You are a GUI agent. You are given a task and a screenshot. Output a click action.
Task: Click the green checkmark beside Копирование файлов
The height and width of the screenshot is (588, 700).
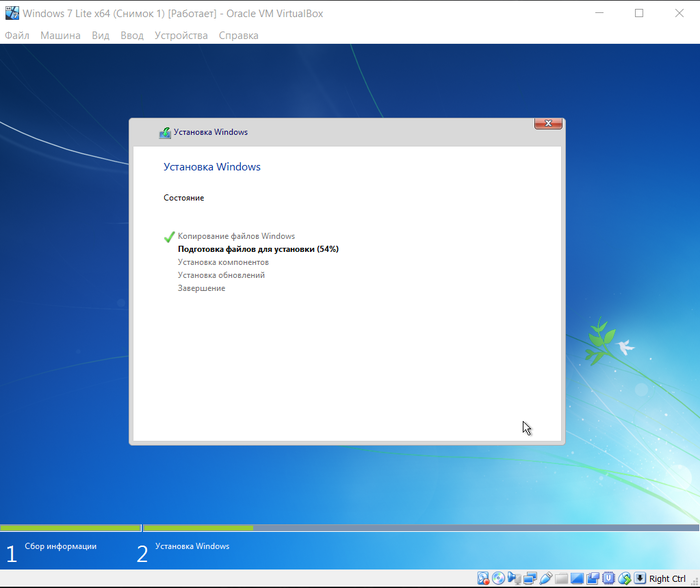point(169,237)
